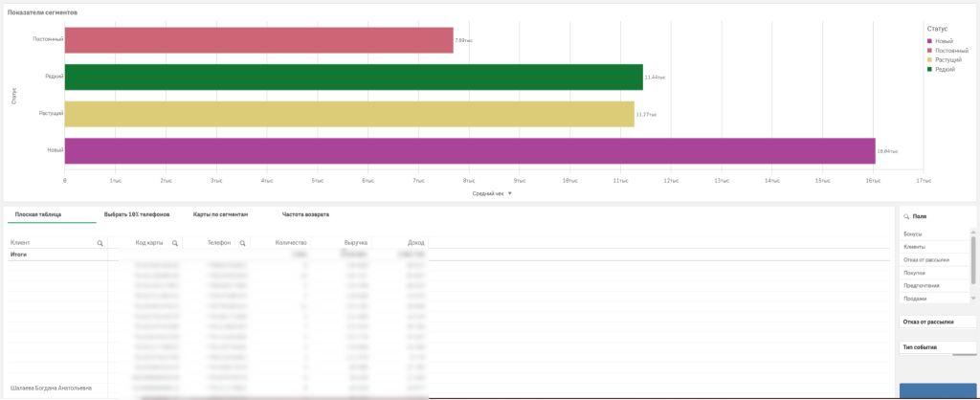Select the Растущий legend entry
This screenshot has height=400, width=980.
(x=947, y=59)
